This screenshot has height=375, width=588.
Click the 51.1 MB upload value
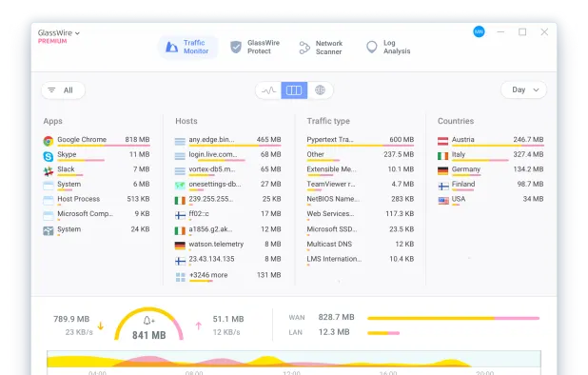[228, 319]
